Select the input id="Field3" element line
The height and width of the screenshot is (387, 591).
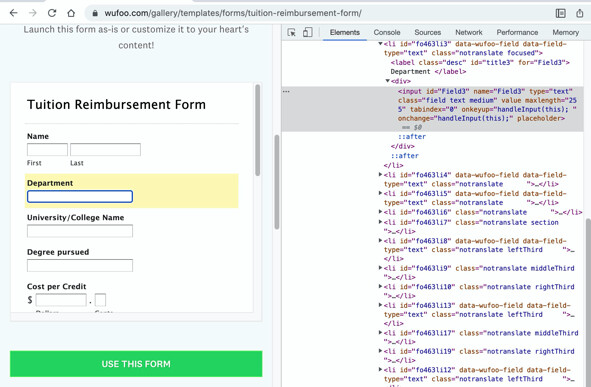[x=433, y=109]
